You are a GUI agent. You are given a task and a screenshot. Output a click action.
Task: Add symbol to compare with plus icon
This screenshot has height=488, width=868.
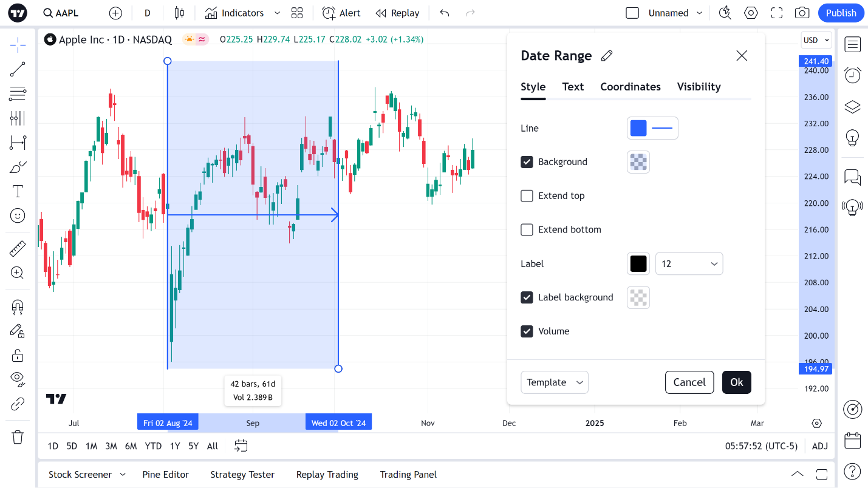tap(115, 13)
